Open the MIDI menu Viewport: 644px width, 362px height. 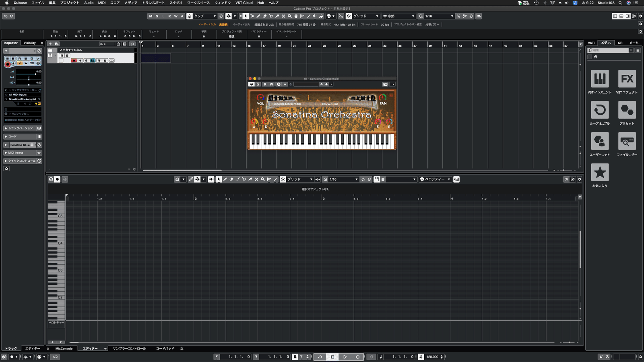tap(102, 3)
